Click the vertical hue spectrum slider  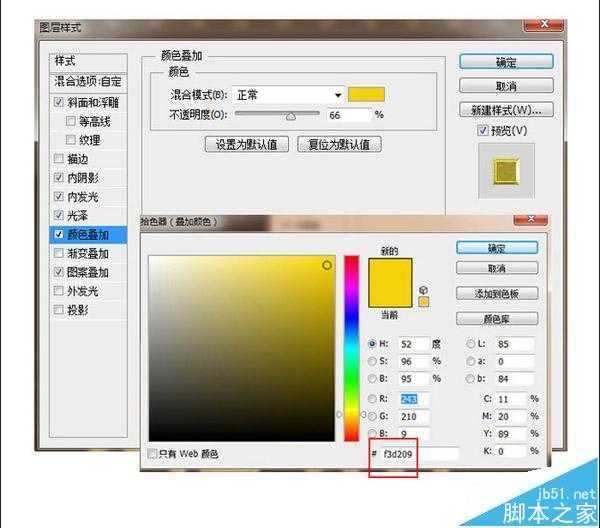(351, 348)
